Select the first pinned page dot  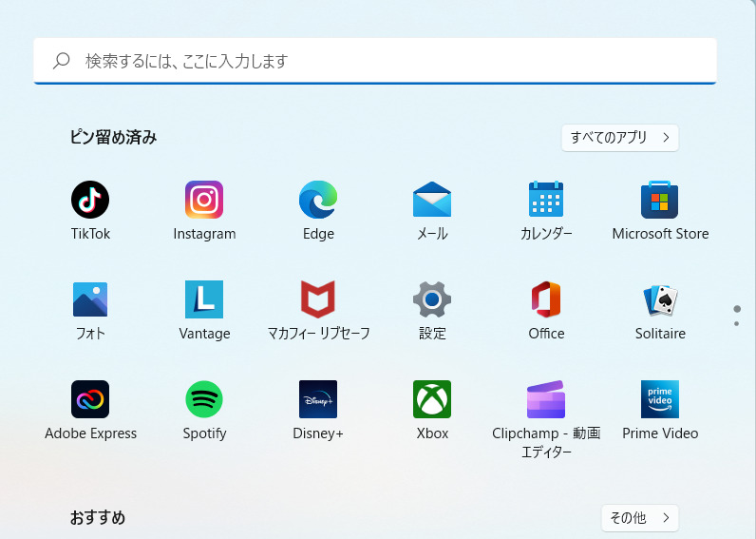(x=737, y=309)
